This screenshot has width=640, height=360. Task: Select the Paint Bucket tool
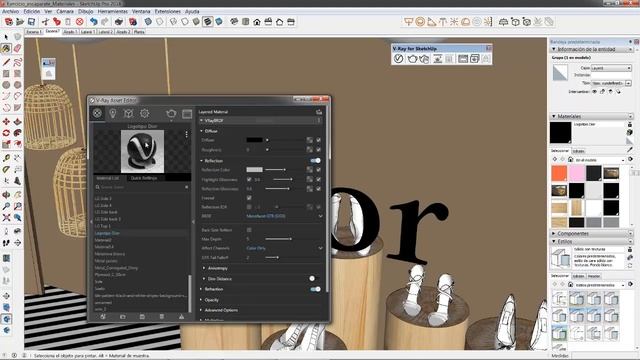click(x=6, y=48)
